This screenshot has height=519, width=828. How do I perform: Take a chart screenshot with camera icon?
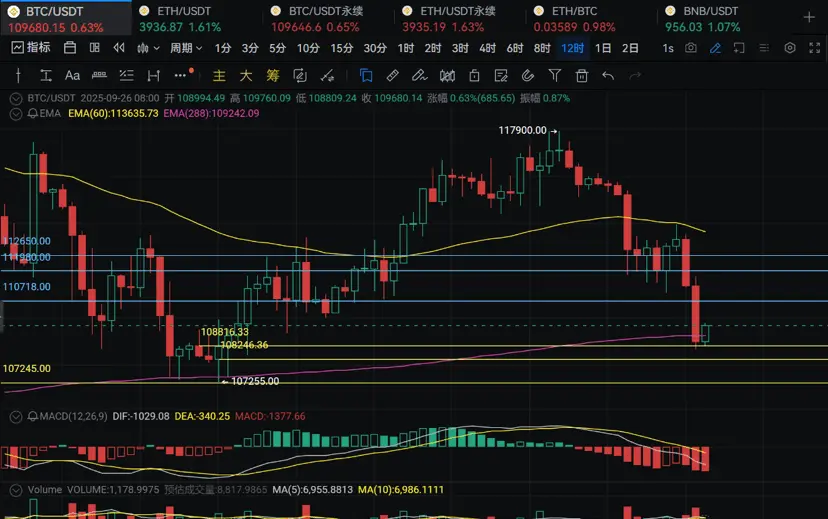tap(690, 48)
